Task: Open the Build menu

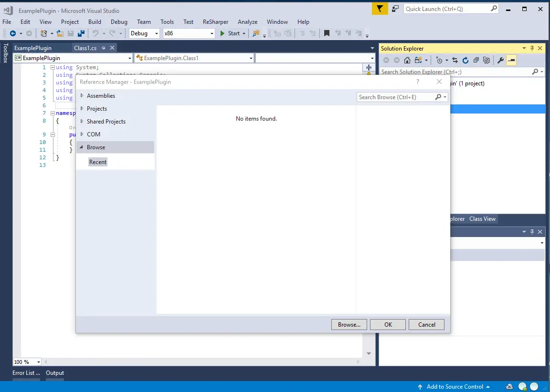Action: (95, 22)
